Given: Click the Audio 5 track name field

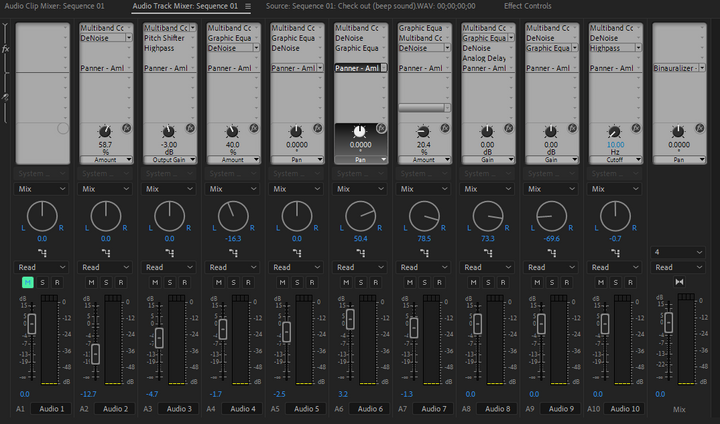Looking at the screenshot, I should (306, 409).
